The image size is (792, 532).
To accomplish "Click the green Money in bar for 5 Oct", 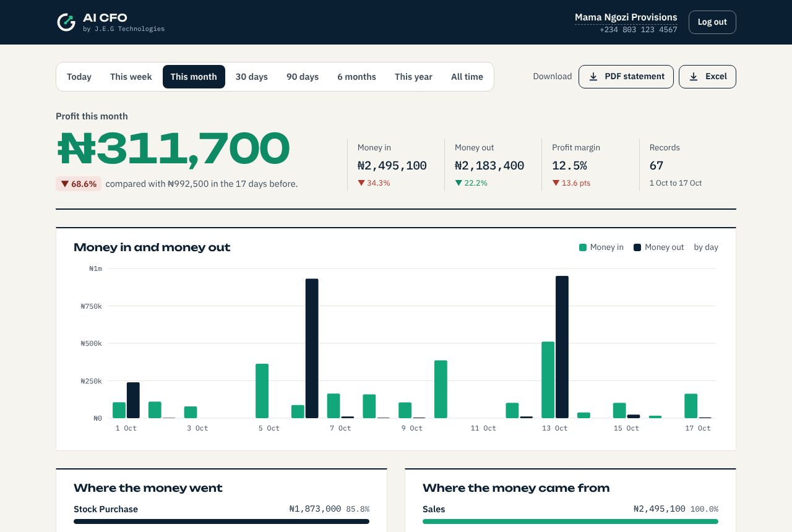I will [x=262, y=391].
